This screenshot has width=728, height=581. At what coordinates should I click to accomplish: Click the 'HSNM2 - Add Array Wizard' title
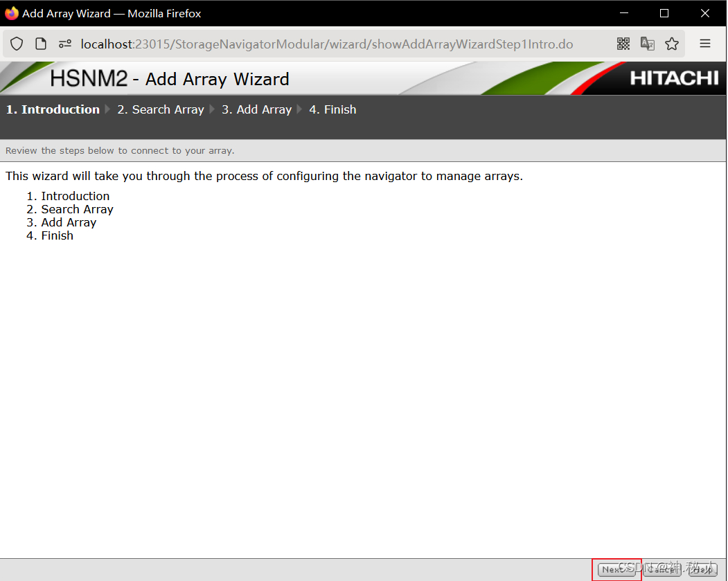[170, 78]
